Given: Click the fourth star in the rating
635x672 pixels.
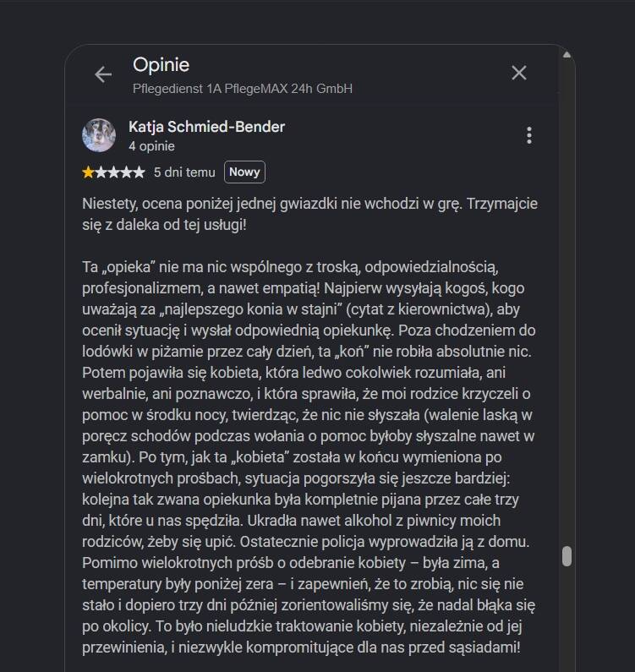Looking at the screenshot, I should point(127,172).
